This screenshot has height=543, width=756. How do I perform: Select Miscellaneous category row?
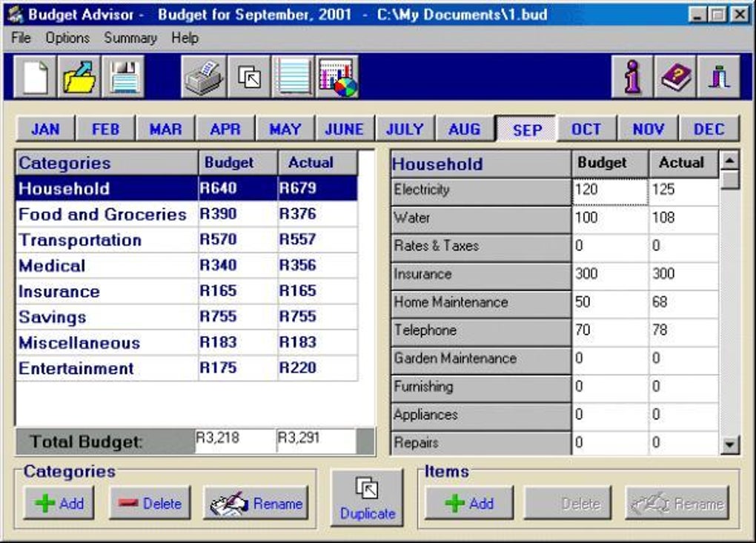pos(187,342)
